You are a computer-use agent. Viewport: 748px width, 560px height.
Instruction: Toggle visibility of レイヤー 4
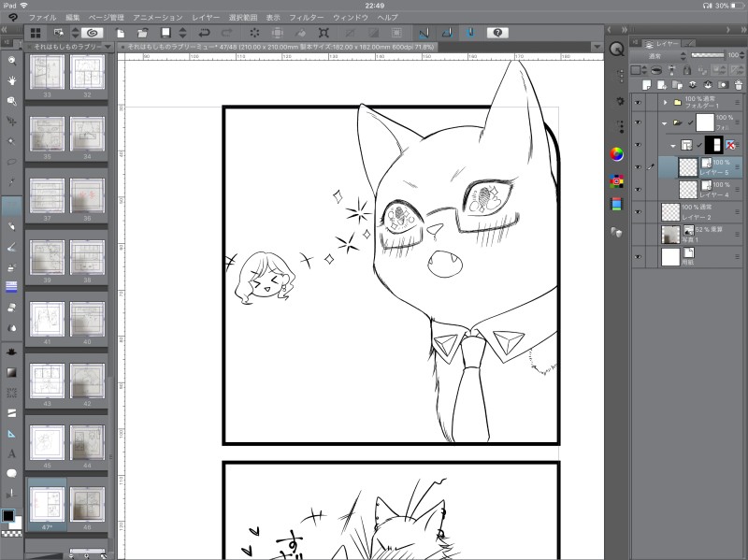pyautogui.click(x=638, y=190)
